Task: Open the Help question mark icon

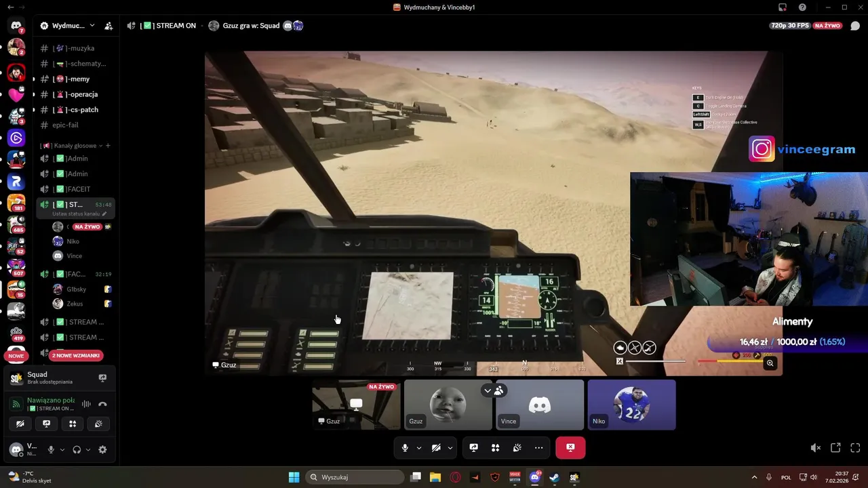Action: (x=802, y=7)
